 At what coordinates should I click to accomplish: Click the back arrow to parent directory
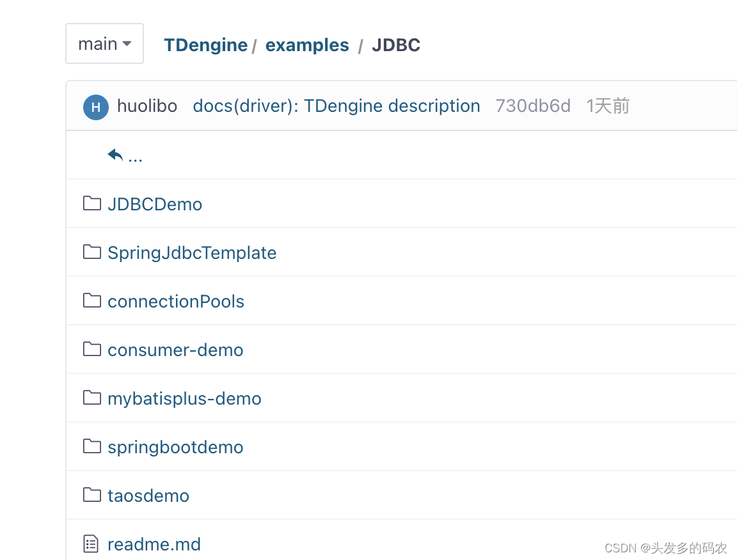coord(114,153)
